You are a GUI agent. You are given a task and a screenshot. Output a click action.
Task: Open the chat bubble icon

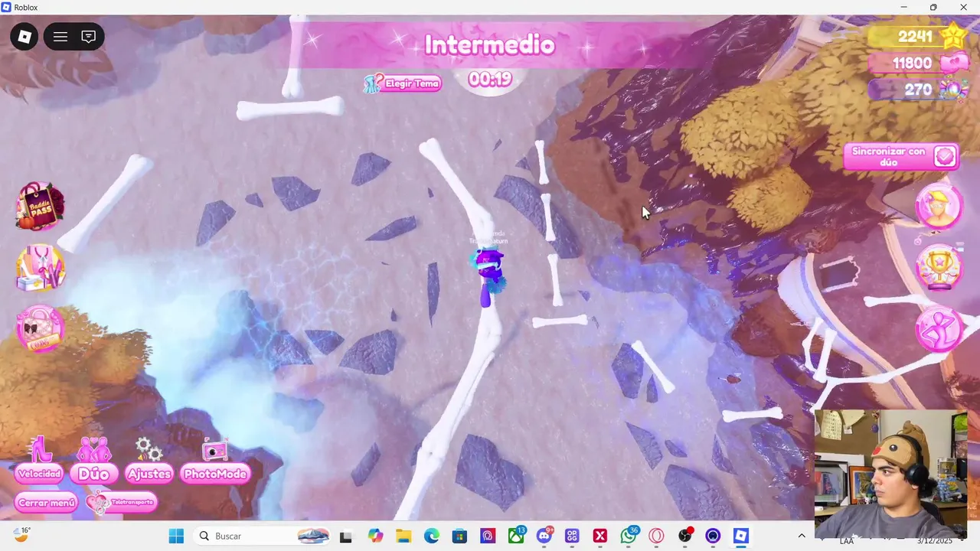point(89,36)
